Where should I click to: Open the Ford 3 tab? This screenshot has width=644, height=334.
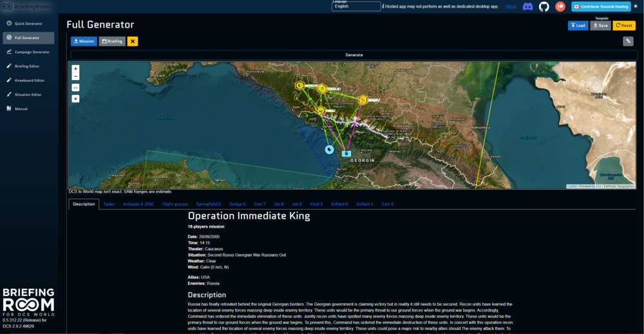[x=316, y=204]
